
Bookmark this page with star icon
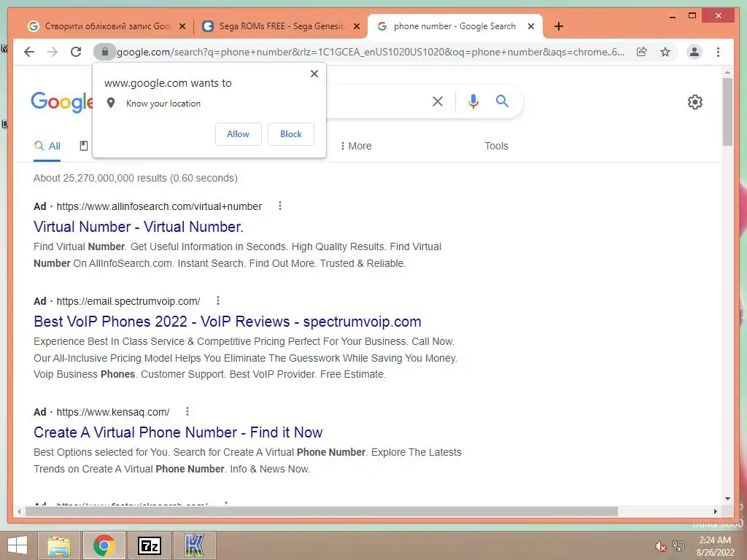pyautogui.click(x=665, y=52)
